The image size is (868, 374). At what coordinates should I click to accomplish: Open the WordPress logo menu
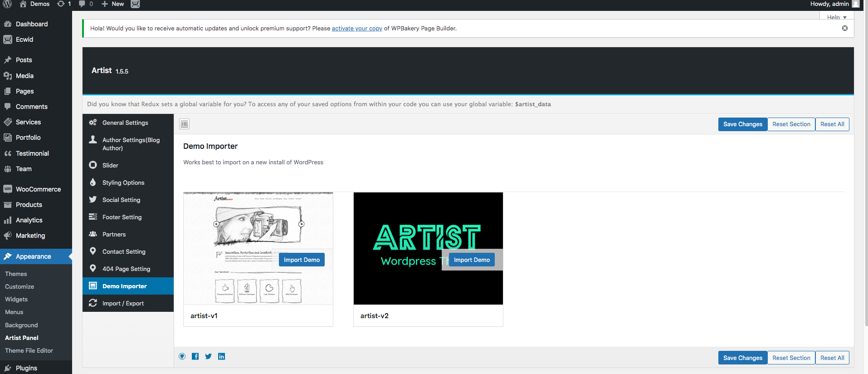coord(7,4)
